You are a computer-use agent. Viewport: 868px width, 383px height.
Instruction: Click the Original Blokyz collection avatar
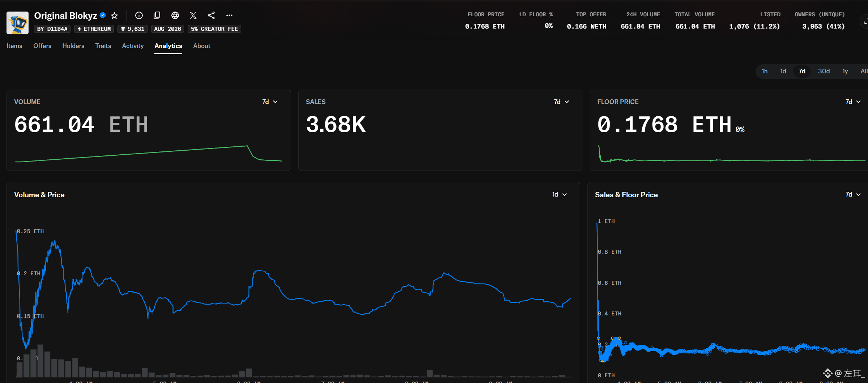tap(17, 22)
